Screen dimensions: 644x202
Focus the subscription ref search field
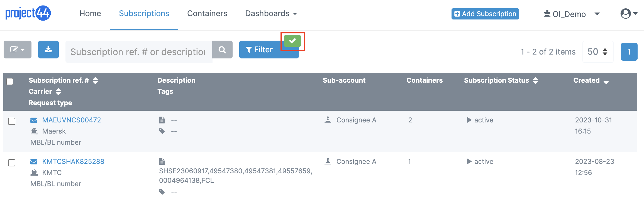tap(139, 52)
